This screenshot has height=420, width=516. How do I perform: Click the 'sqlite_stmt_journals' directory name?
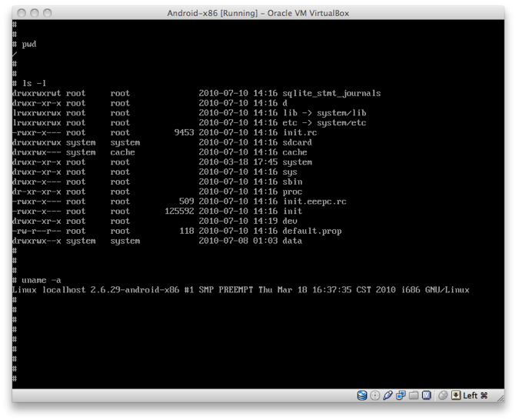[x=331, y=94]
